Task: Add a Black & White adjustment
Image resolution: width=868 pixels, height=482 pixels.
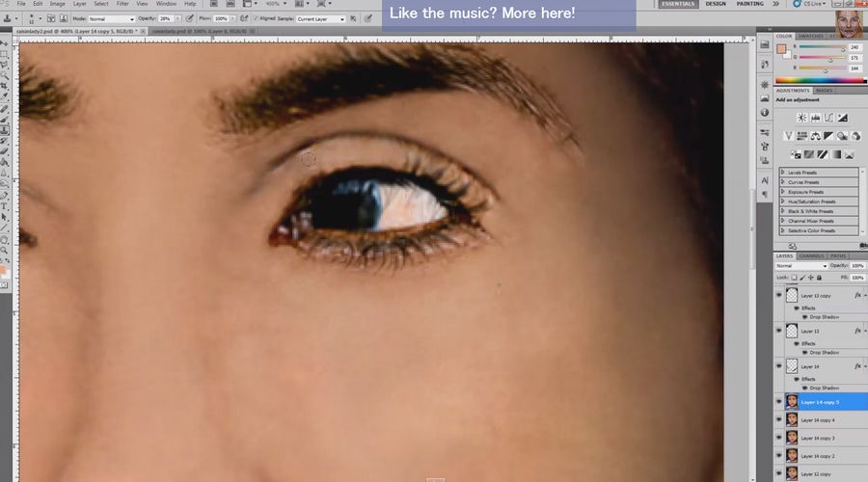Action: [828, 136]
